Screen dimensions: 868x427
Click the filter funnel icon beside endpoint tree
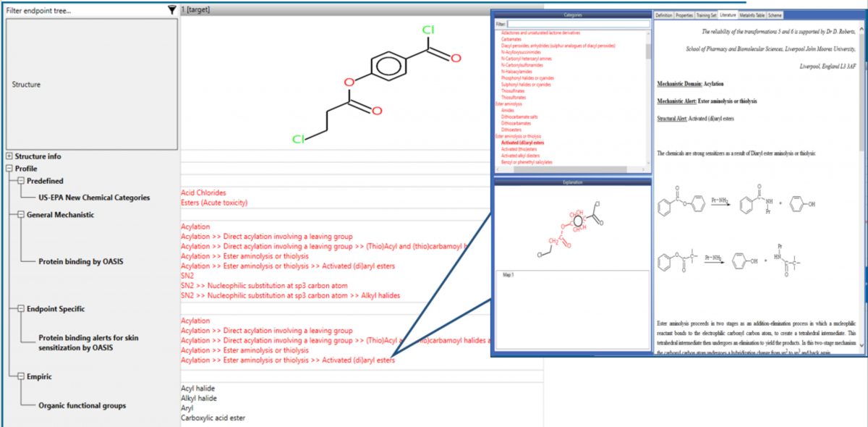(171, 10)
